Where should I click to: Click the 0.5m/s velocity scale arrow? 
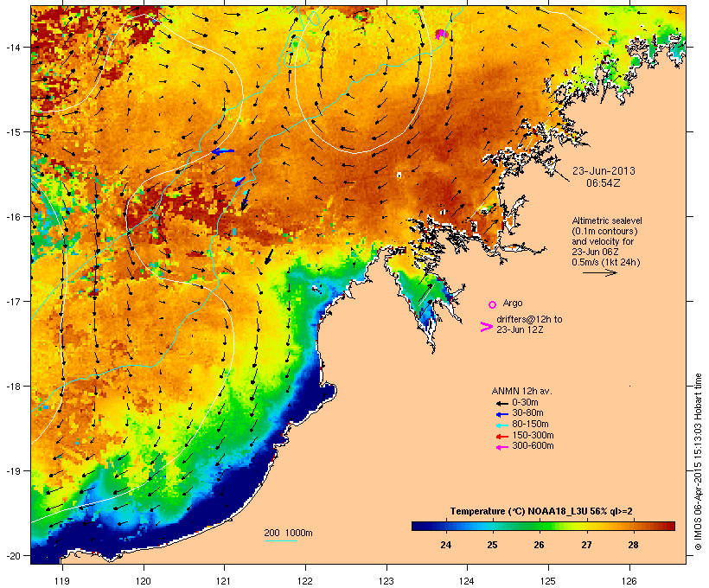pyautogui.click(x=599, y=272)
